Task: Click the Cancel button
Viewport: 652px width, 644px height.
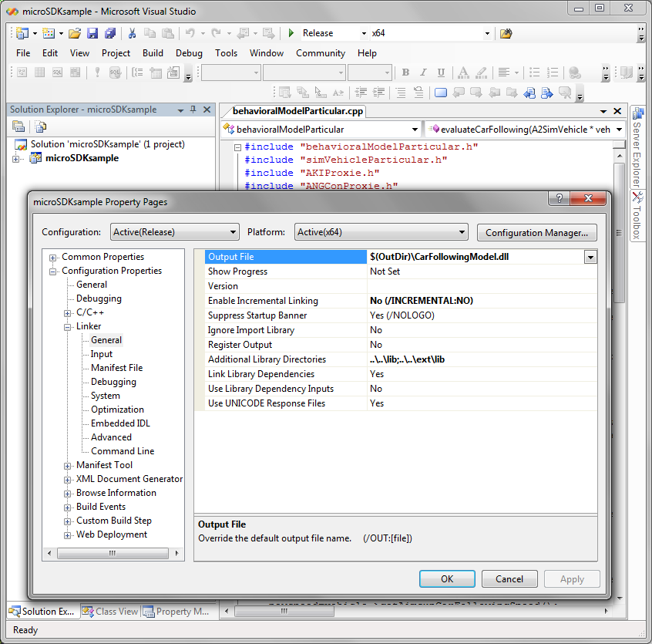Action: pos(509,578)
